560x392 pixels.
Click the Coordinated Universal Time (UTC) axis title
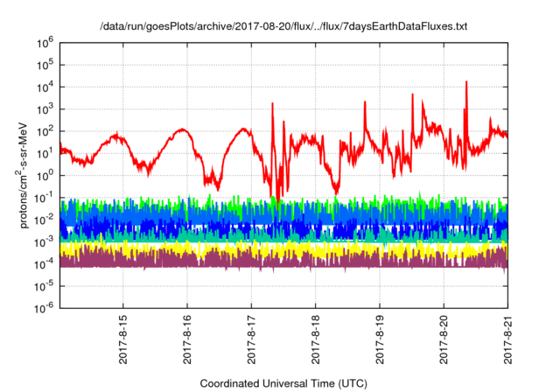283,384
